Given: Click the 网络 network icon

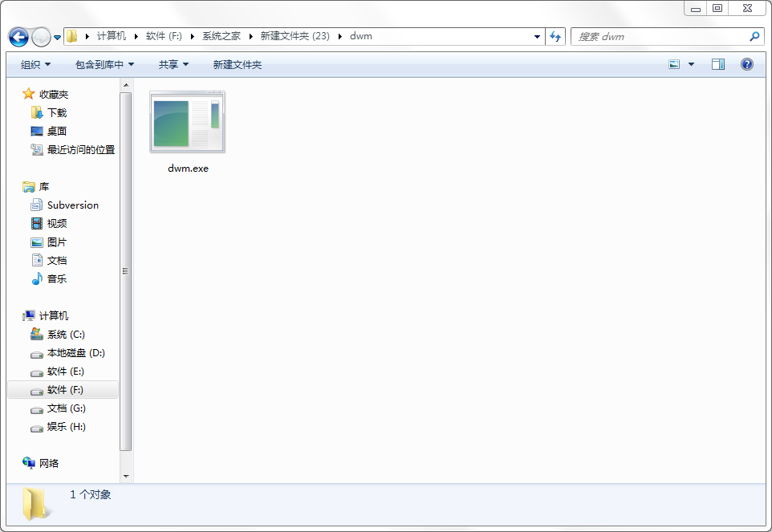Looking at the screenshot, I should coord(30,464).
